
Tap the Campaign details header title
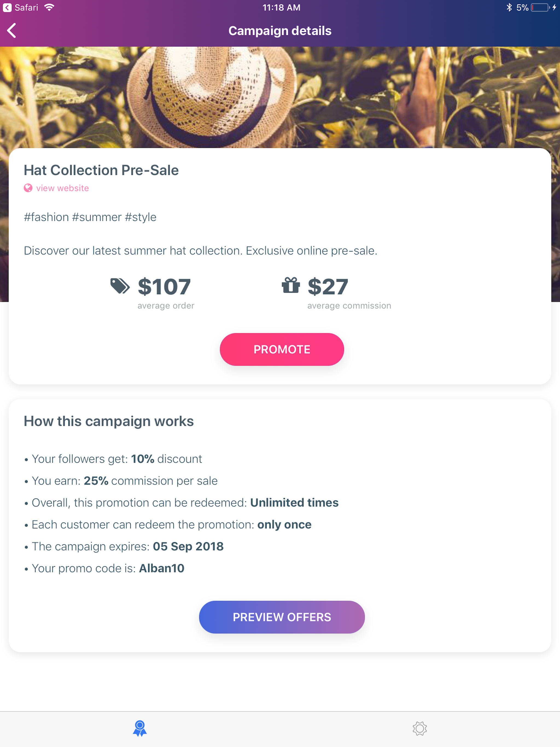click(x=280, y=31)
